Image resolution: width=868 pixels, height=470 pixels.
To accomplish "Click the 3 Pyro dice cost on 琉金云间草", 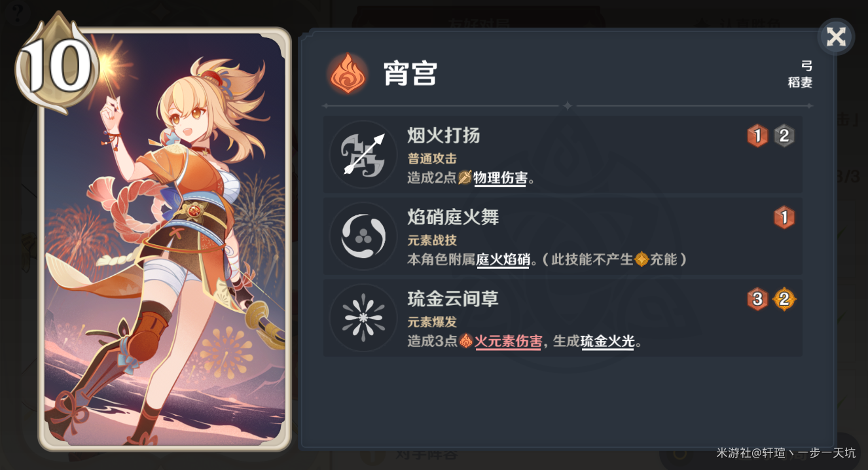I will [757, 299].
